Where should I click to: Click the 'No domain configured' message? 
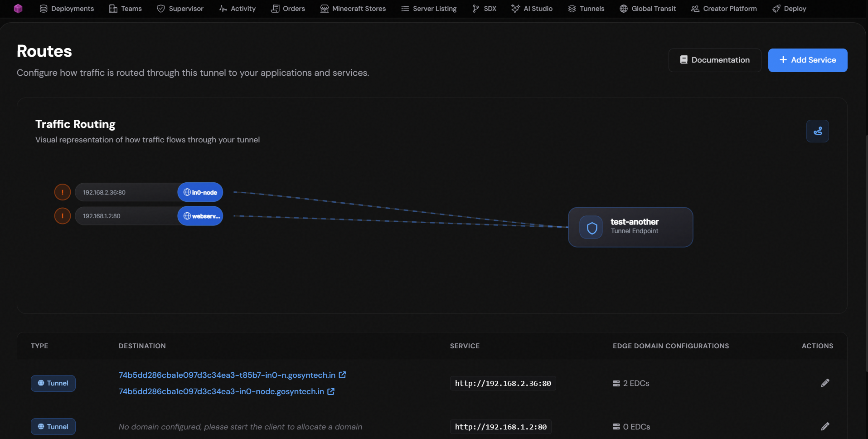tap(240, 427)
